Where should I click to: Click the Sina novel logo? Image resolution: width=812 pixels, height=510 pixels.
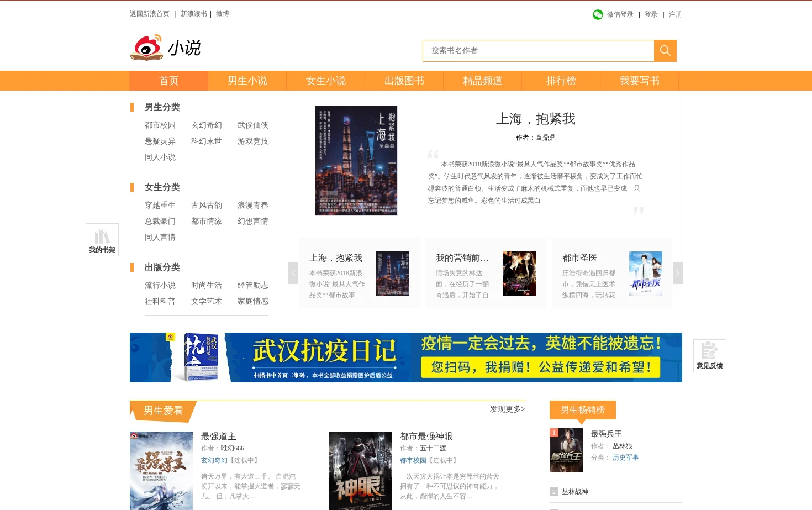166,48
